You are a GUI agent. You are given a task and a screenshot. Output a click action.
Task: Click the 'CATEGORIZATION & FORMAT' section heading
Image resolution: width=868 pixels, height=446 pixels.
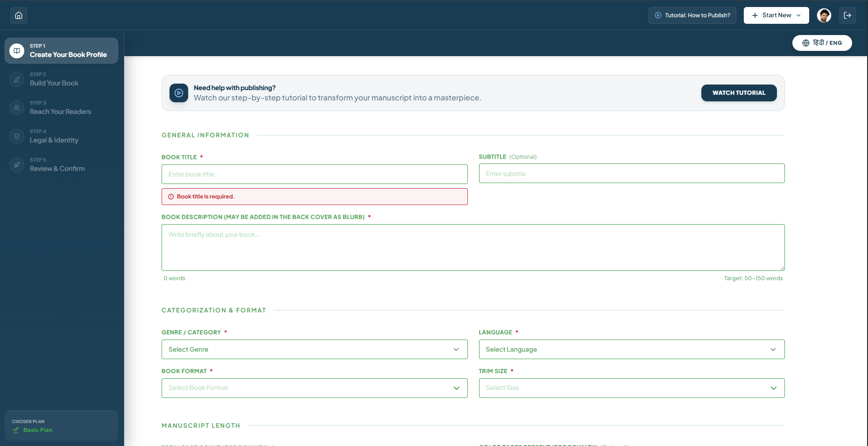214,311
